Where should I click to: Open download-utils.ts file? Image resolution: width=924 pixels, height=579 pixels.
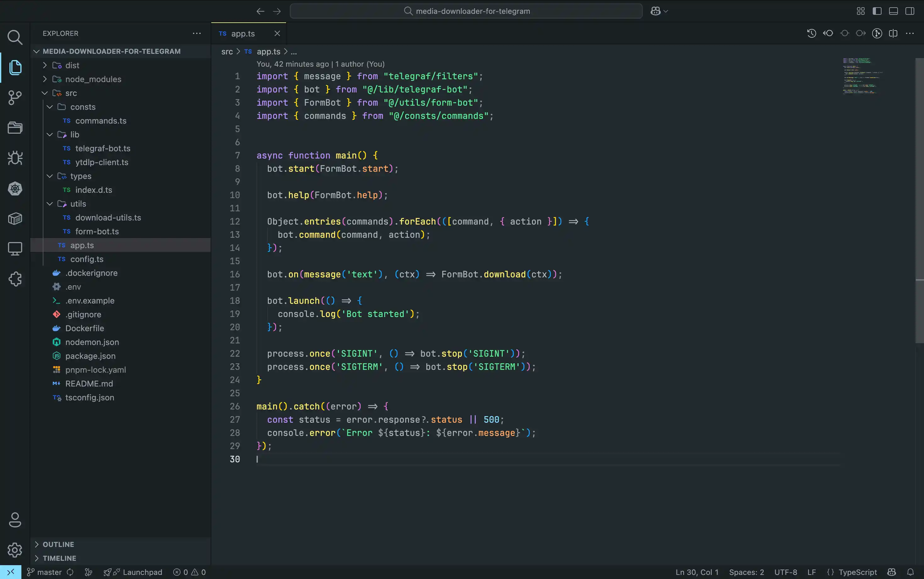pos(120,218)
